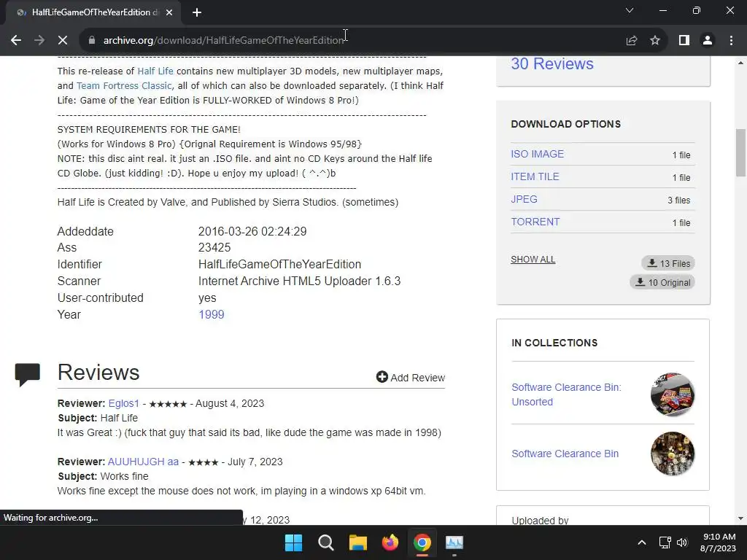Image resolution: width=747 pixels, height=560 pixels.
Task: Click the volume speaker tray icon
Action: pyautogui.click(x=682, y=542)
